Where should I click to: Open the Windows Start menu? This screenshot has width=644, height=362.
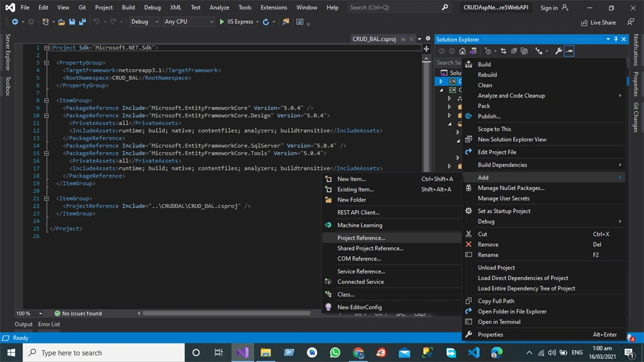coord(11,353)
